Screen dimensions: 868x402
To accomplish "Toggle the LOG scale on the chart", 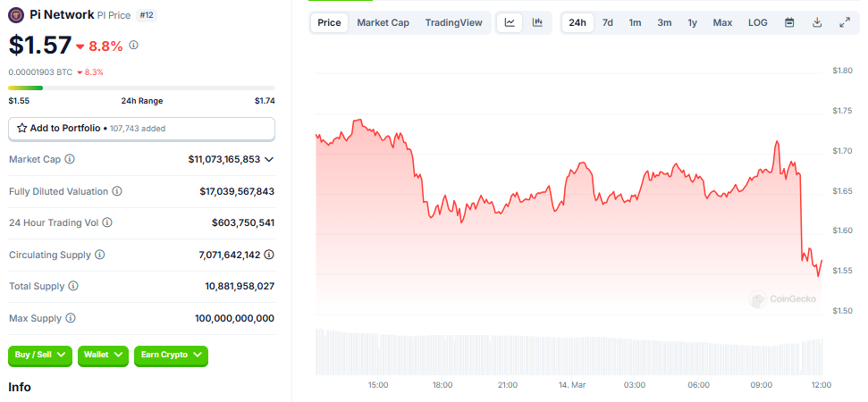I will 757,22.
